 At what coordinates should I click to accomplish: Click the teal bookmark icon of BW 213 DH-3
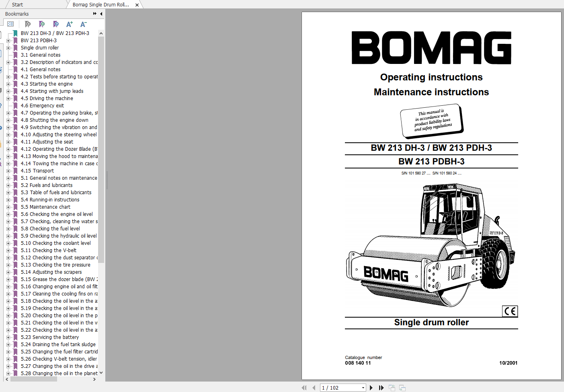(15, 33)
